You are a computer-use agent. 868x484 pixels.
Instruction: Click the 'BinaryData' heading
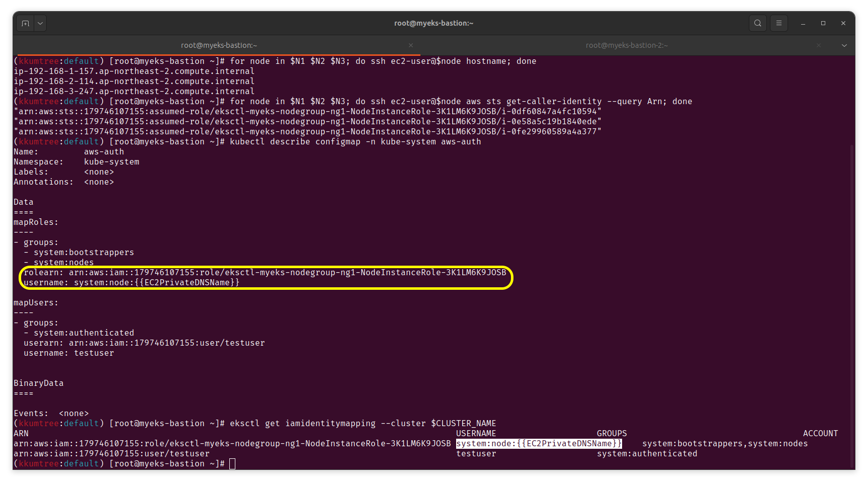click(38, 383)
